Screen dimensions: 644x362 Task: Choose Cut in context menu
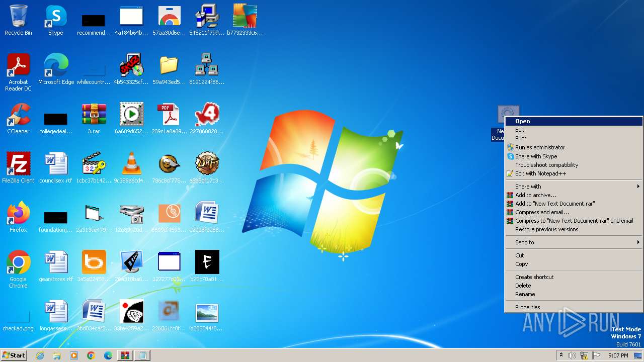tap(574, 255)
